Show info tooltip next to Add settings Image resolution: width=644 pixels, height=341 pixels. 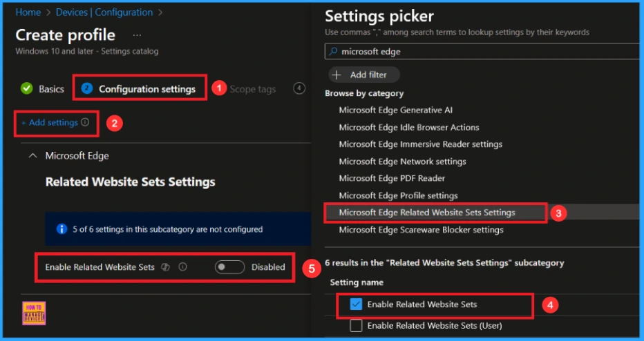click(85, 122)
